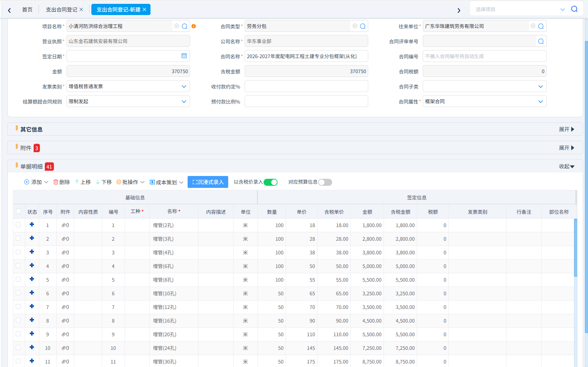Image resolution: width=588 pixels, height=367 pixels.
Task: Click the 上移 button
Action: point(83,182)
